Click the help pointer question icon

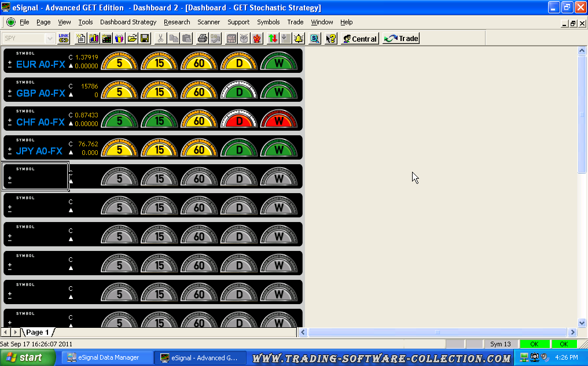pos(331,39)
